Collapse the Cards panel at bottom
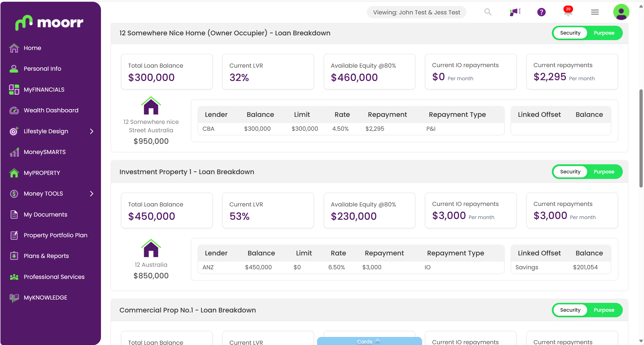 [x=369, y=341]
